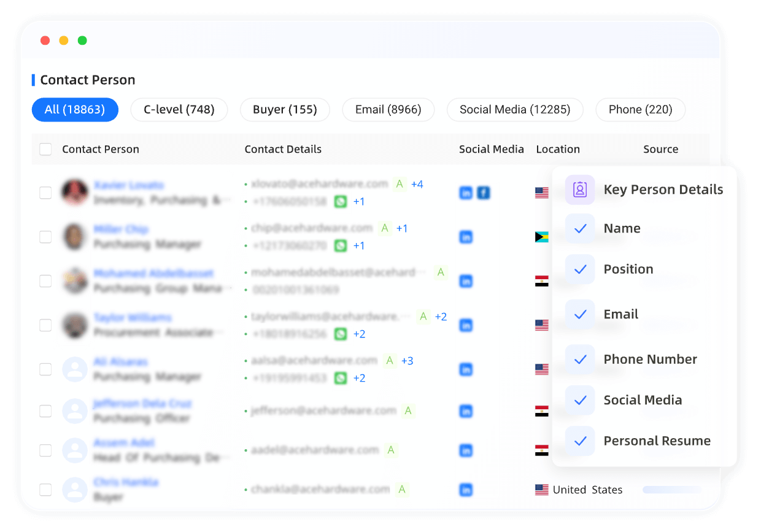Click WhatsApp icon next to +17606050158
761x532 pixels.
point(341,201)
